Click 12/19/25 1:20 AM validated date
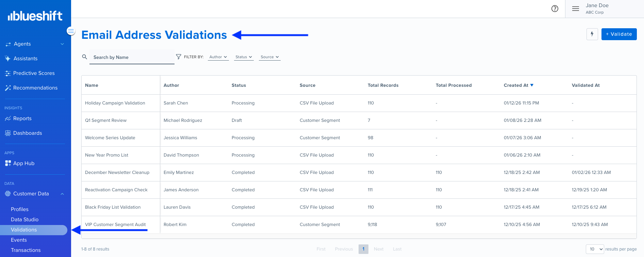Image resolution: width=644 pixels, height=257 pixels. [x=589, y=190]
